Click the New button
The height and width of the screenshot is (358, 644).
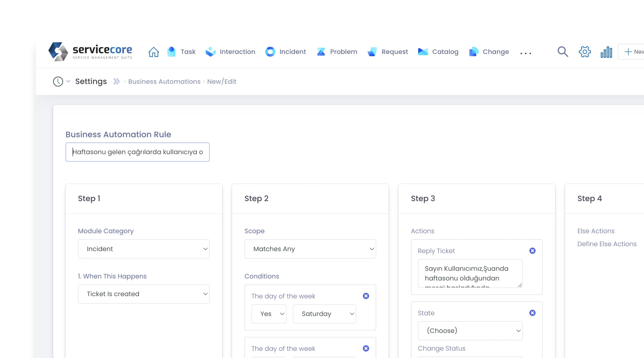[631, 52]
